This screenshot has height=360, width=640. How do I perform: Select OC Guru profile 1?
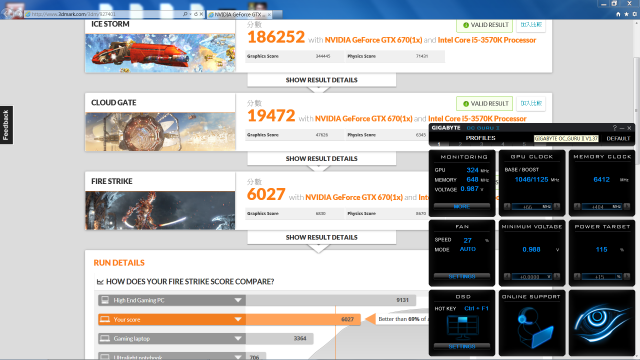tap(439, 144)
